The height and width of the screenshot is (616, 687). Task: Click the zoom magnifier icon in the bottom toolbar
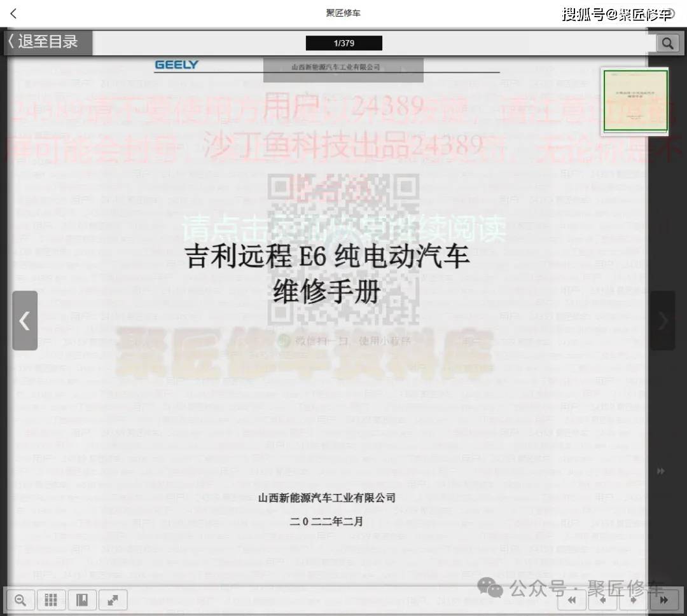click(x=20, y=600)
